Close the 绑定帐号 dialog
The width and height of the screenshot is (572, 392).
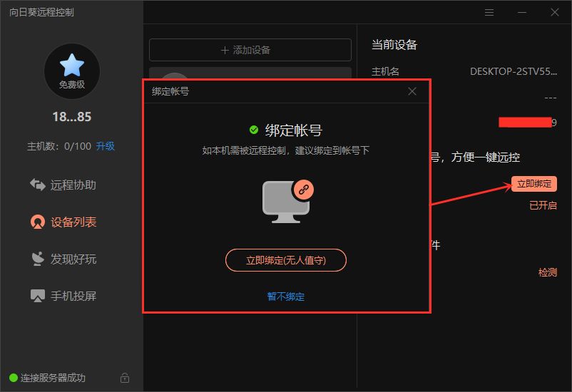coord(412,91)
